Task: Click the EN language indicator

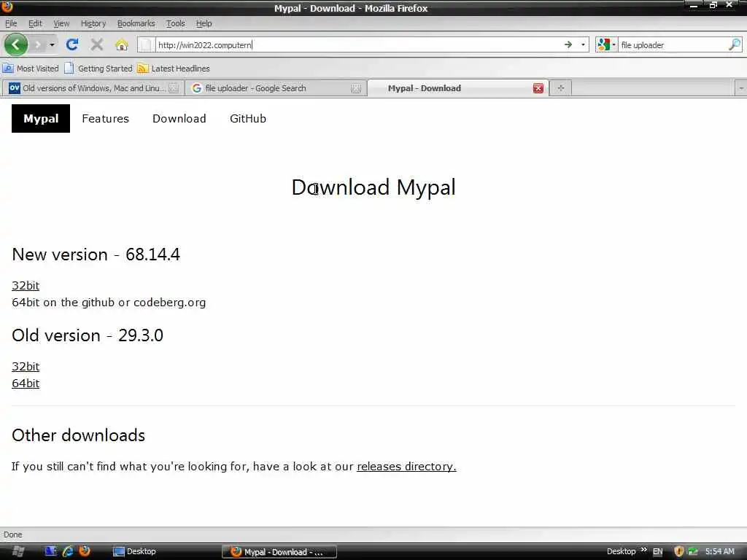Action: (657, 551)
